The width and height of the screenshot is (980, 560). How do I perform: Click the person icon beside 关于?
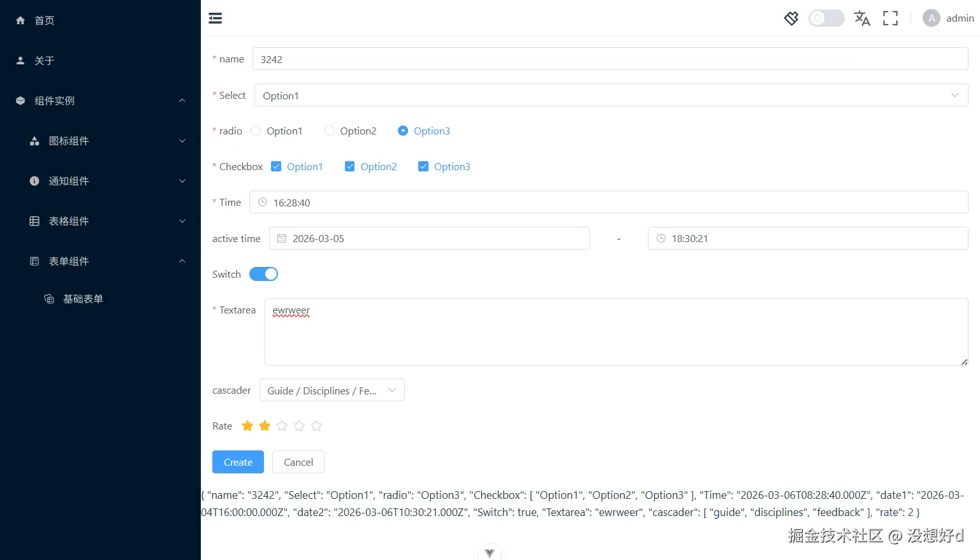(20, 61)
